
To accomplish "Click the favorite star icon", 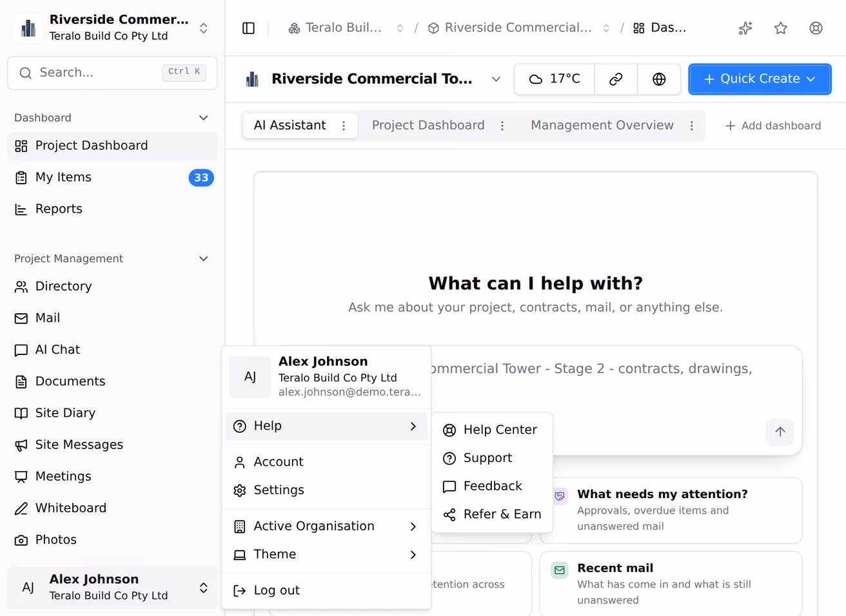I will click(781, 28).
